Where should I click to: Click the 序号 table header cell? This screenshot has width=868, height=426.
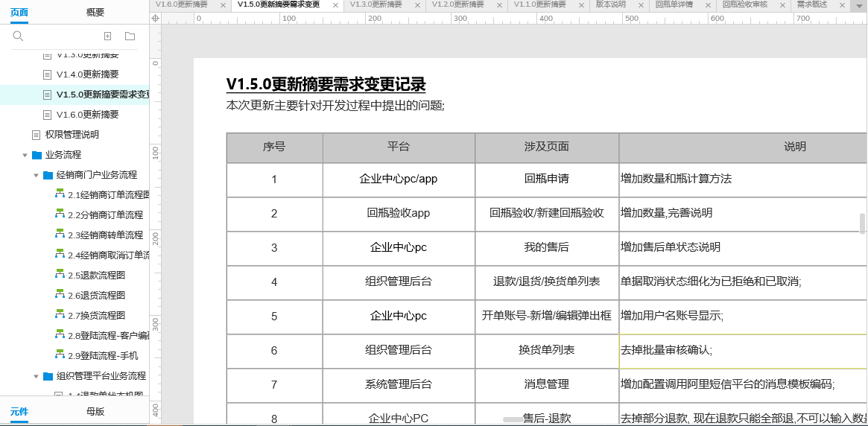275,147
